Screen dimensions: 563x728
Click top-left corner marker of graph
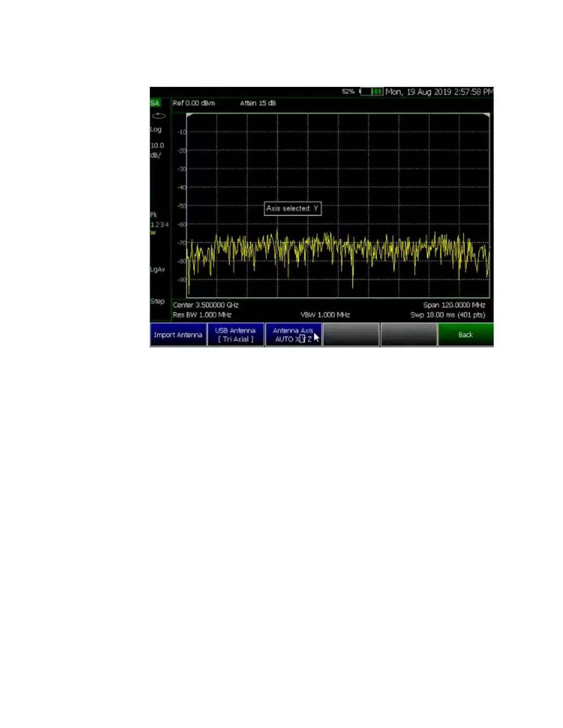189,115
